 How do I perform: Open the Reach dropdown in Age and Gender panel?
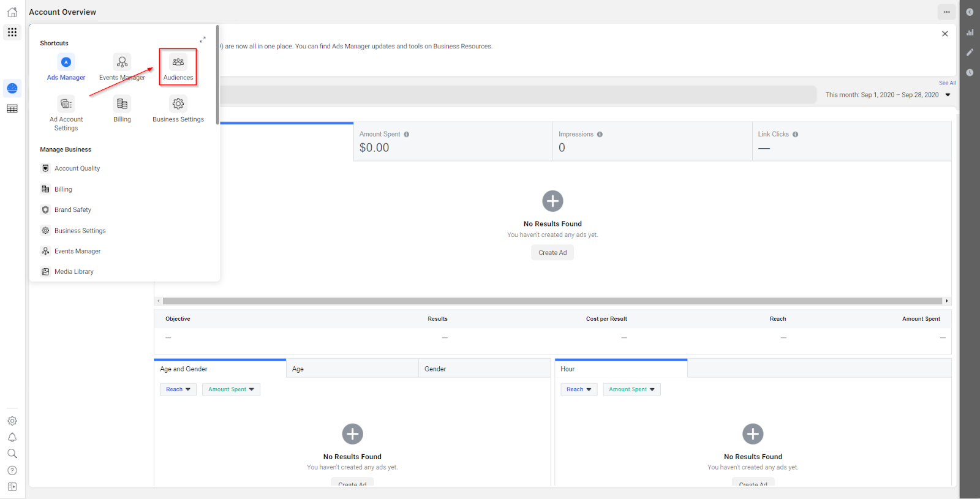[x=178, y=389]
